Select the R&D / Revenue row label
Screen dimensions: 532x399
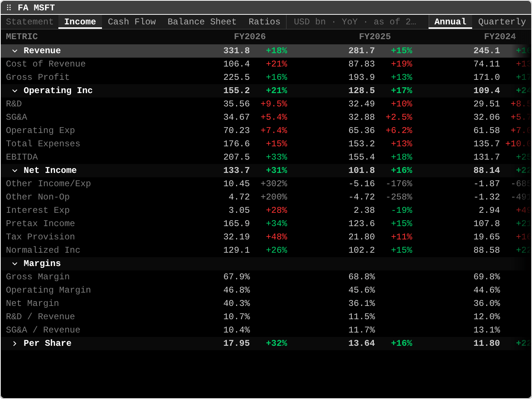(x=40, y=317)
